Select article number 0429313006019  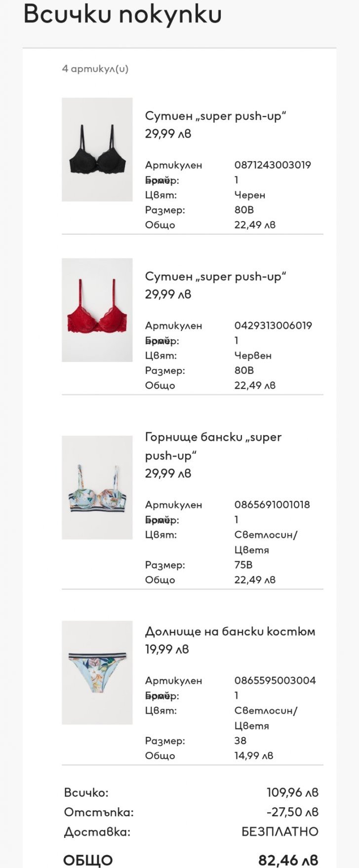tap(273, 325)
